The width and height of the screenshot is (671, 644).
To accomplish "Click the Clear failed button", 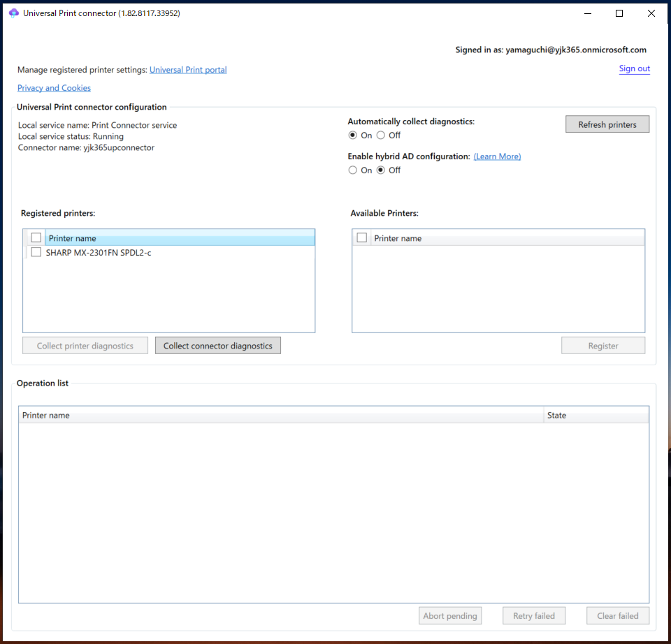I will pyautogui.click(x=617, y=616).
